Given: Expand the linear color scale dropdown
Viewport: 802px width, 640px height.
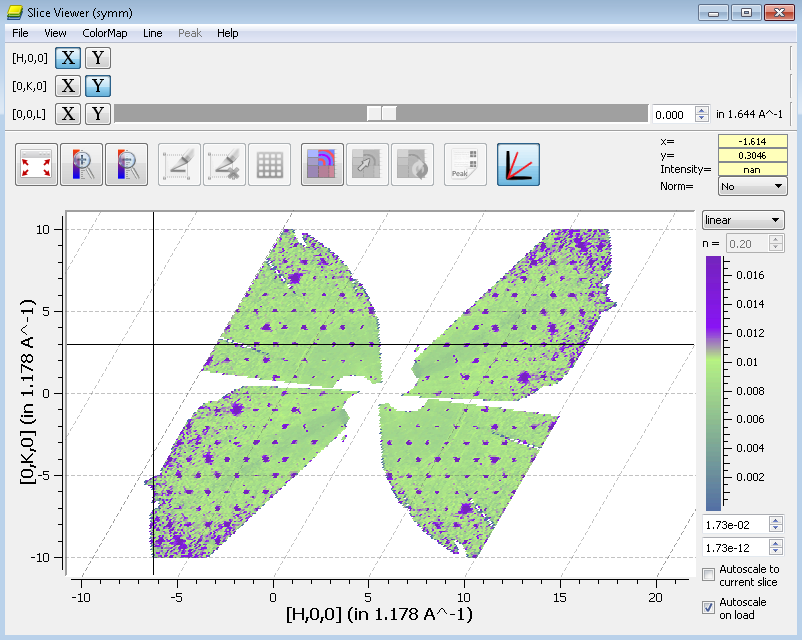Looking at the screenshot, I should point(743,220).
